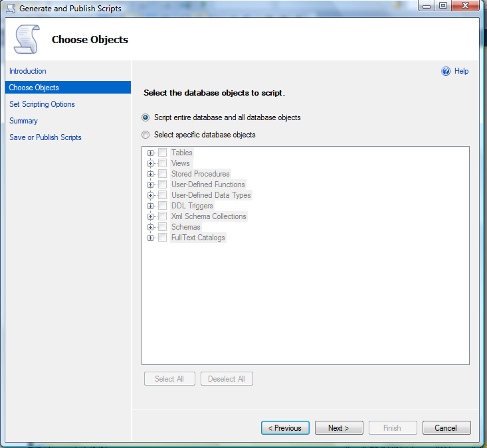Image resolution: width=487 pixels, height=448 pixels.
Task: Click the Xml Schema Collections tree item
Action: coord(209,216)
